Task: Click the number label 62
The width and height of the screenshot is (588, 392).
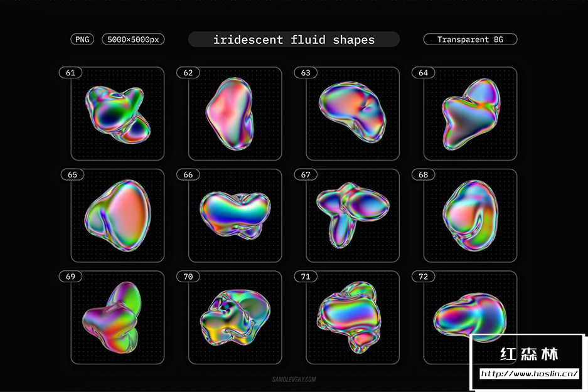Action: click(x=188, y=73)
